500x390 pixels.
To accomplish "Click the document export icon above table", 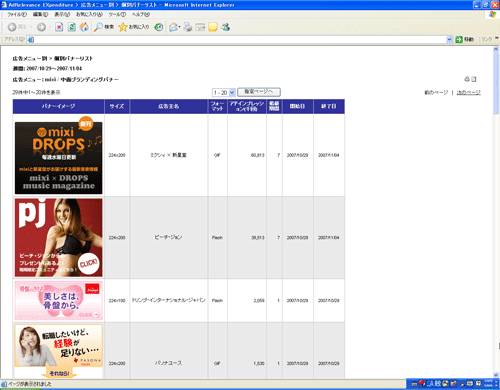I will (474, 79).
